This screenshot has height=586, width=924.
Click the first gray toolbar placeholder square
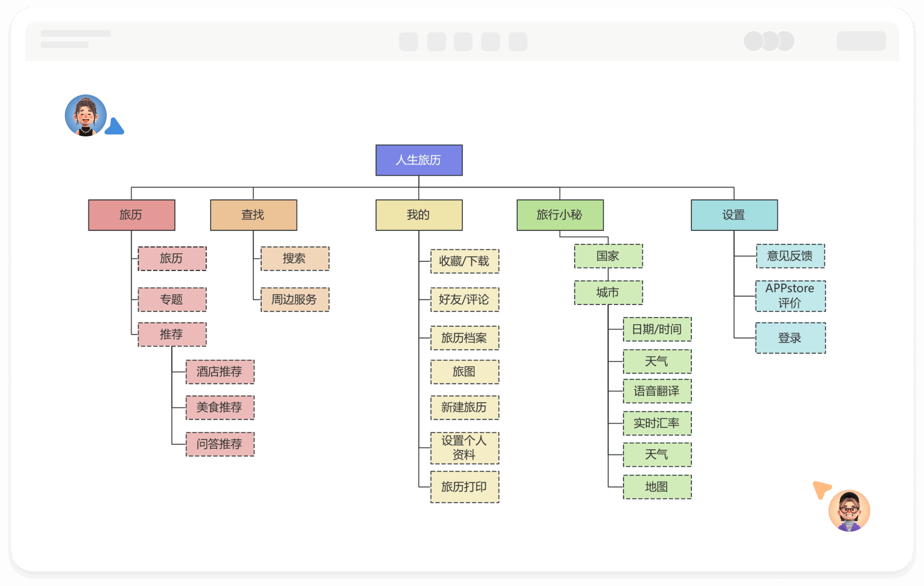[408, 42]
